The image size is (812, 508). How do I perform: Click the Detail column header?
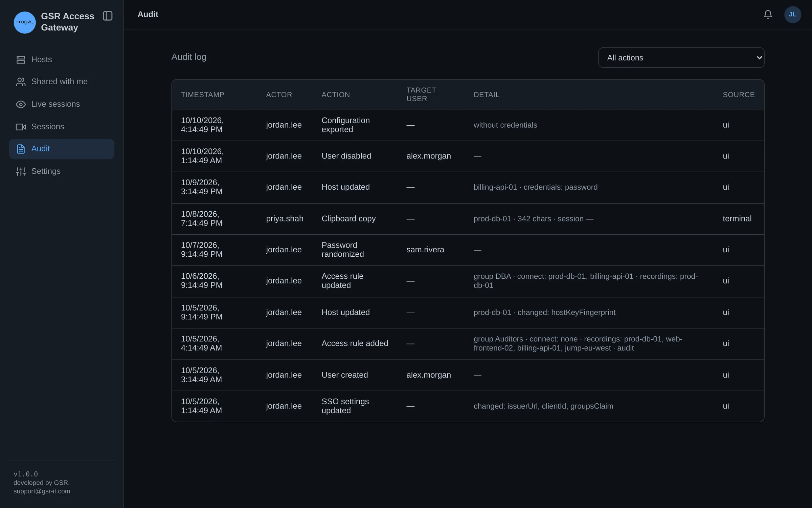(x=486, y=95)
